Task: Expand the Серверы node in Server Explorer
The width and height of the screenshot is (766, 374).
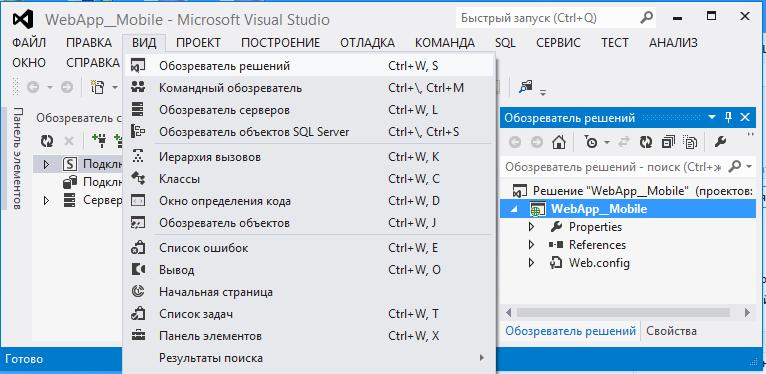Action: (46, 200)
